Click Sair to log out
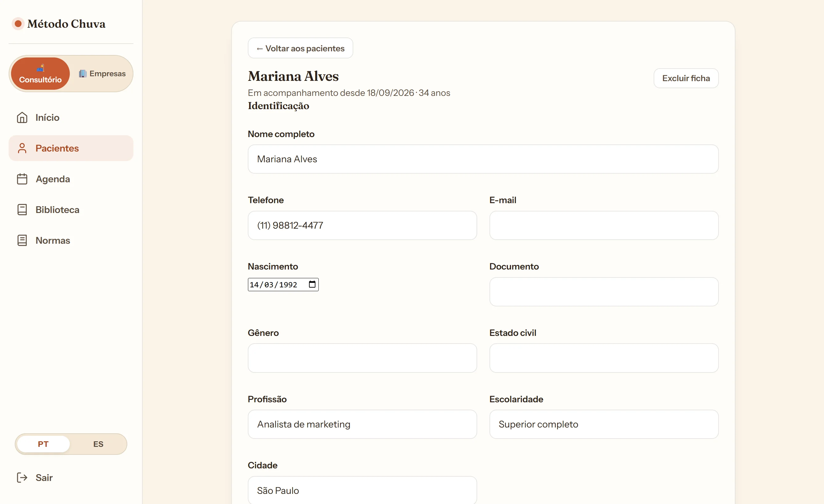The width and height of the screenshot is (824, 504). coord(71,478)
